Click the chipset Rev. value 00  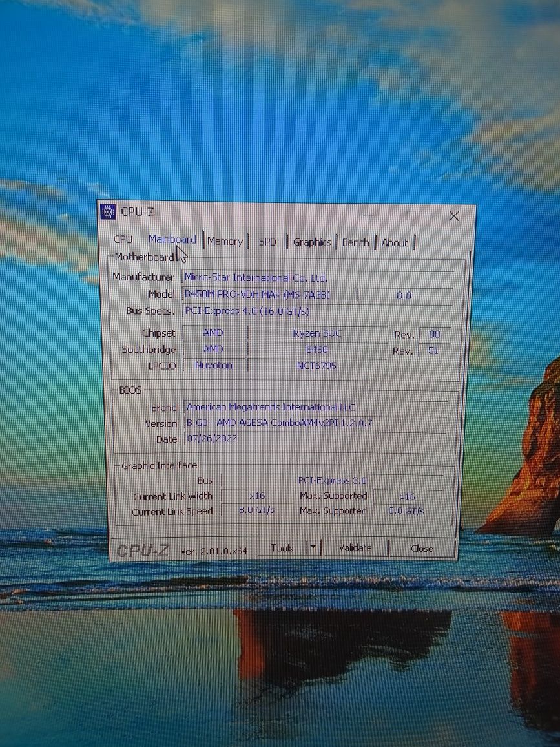(x=434, y=335)
